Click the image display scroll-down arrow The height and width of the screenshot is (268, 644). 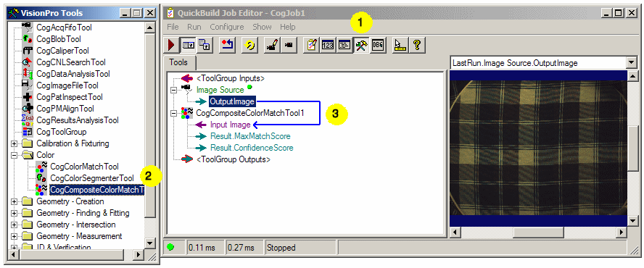tap(632, 222)
